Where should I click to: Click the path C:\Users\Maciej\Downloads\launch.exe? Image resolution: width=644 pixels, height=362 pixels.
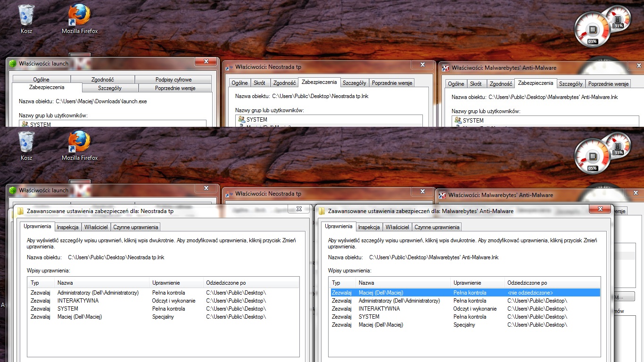[x=101, y=101]
